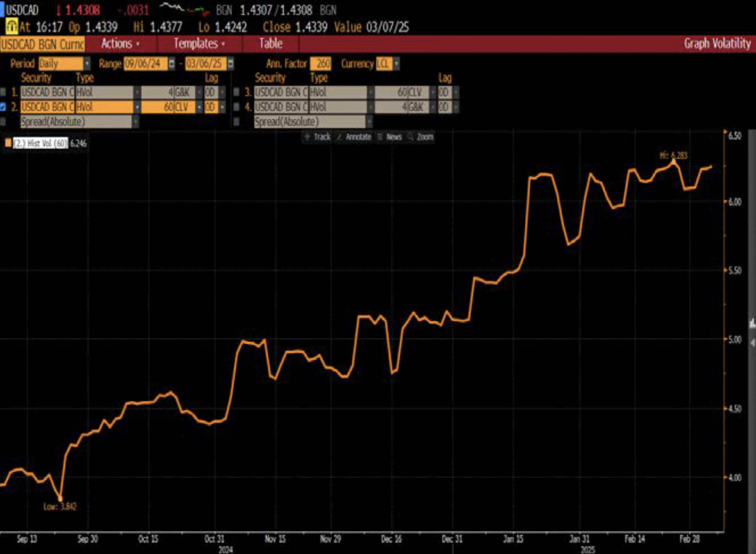This screenshot has height=554, width=756.
Task: Click the orange Hist Vol legend swatch
Action: [x=8, y=143]
